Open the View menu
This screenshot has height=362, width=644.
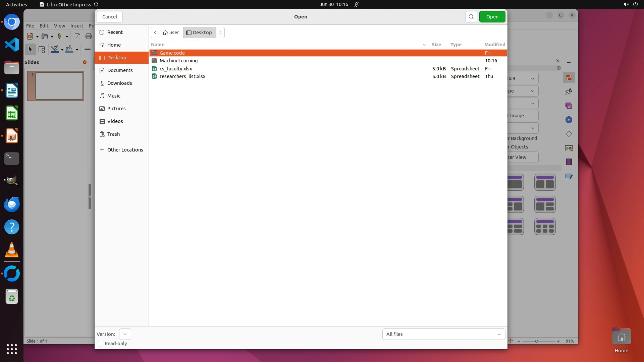[59, 26]
